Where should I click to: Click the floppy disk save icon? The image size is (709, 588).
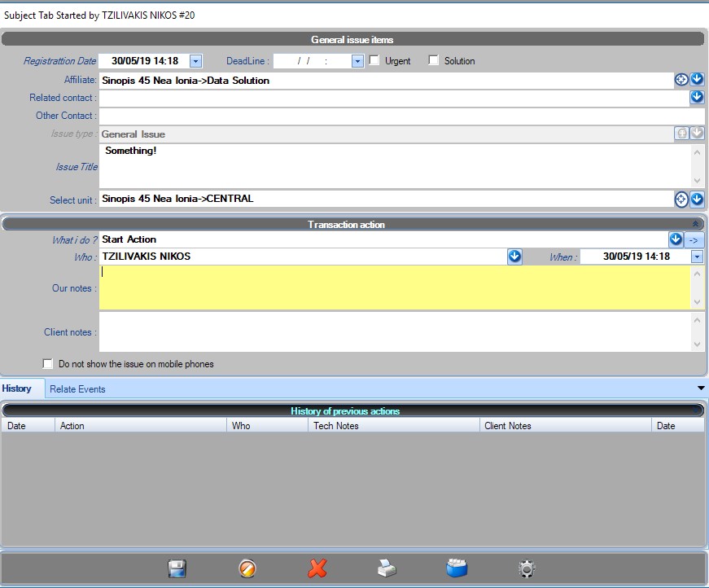coord(177,568)
